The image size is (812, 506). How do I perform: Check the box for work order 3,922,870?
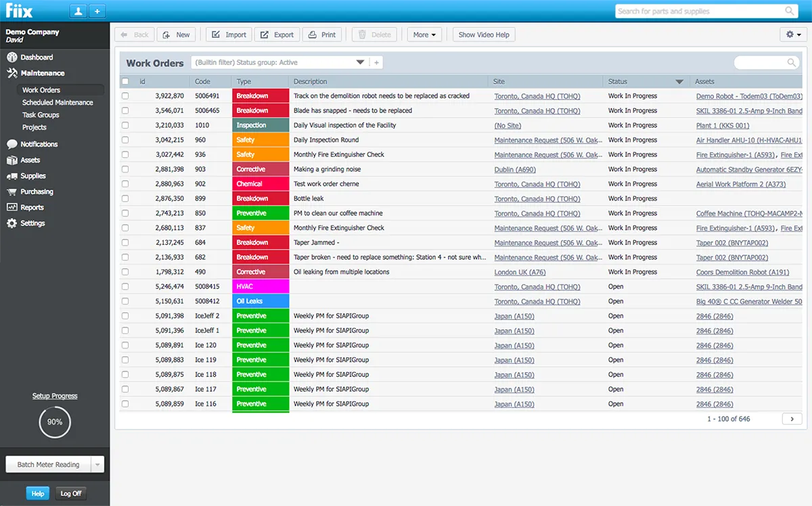click(x=125, y=96)
